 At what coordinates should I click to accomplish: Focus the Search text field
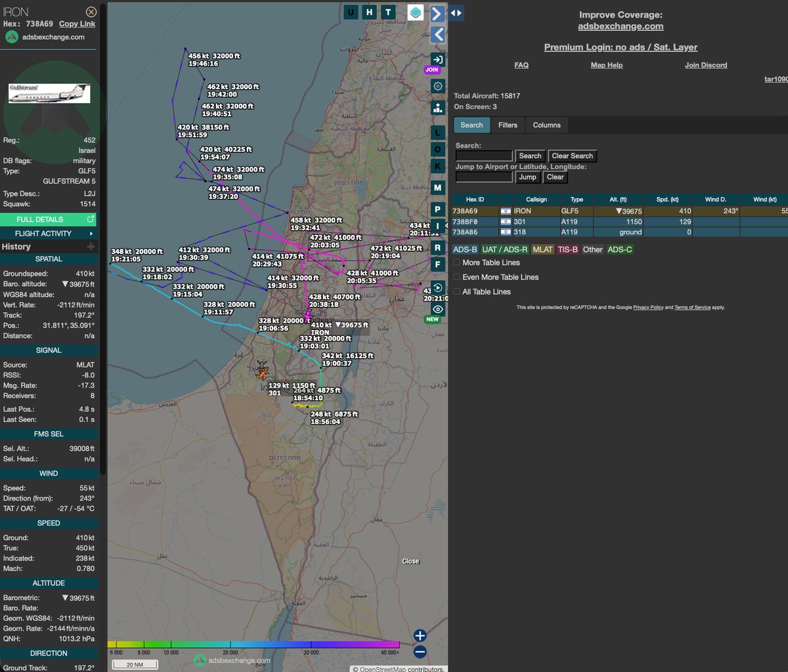pos(484,156)
